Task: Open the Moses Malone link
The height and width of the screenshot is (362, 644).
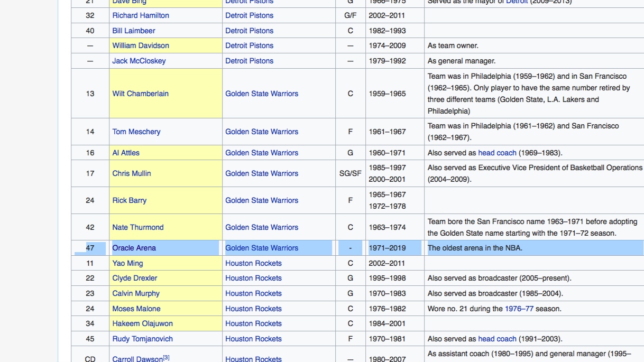Action: (x=136, y=309)
